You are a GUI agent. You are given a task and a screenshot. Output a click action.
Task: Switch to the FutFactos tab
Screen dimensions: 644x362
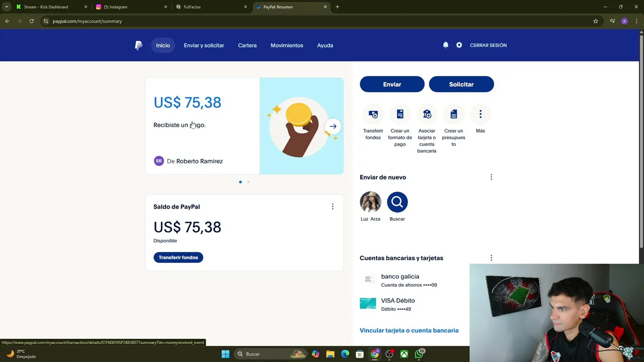tap(211, 7)
